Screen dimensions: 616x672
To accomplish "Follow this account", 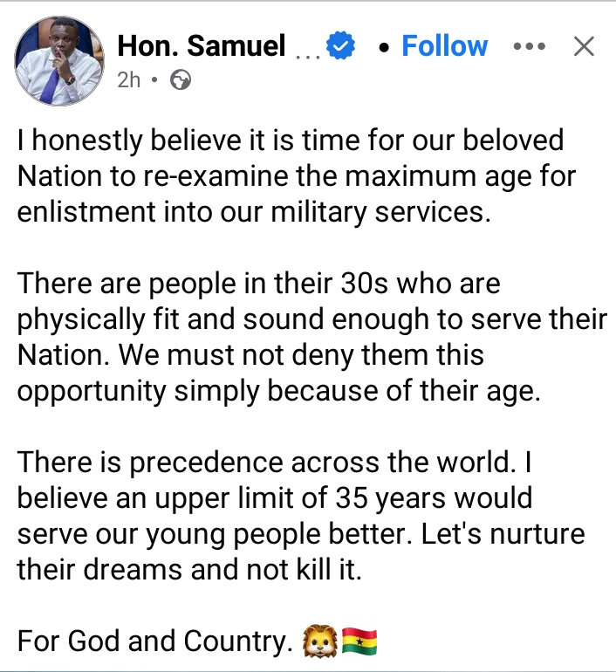I will [444, 45].
